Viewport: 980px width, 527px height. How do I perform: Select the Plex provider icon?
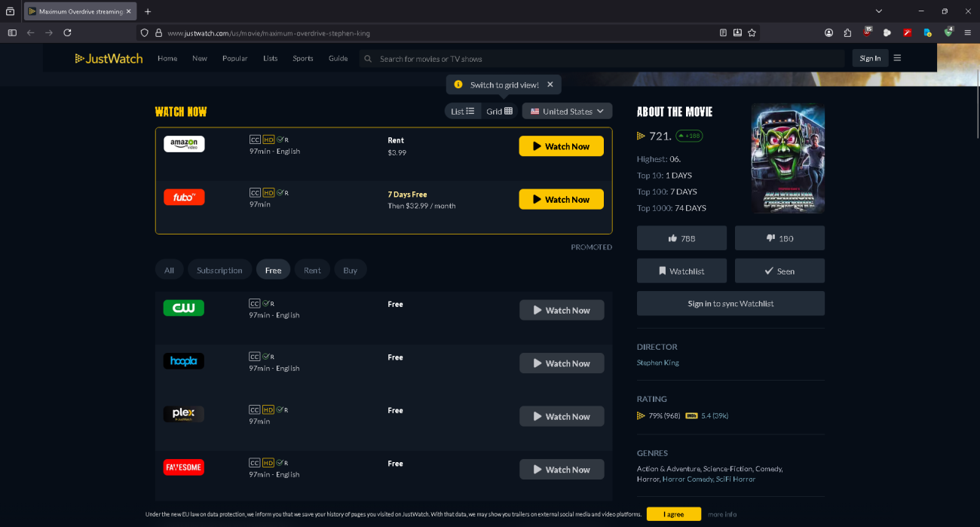184,414
